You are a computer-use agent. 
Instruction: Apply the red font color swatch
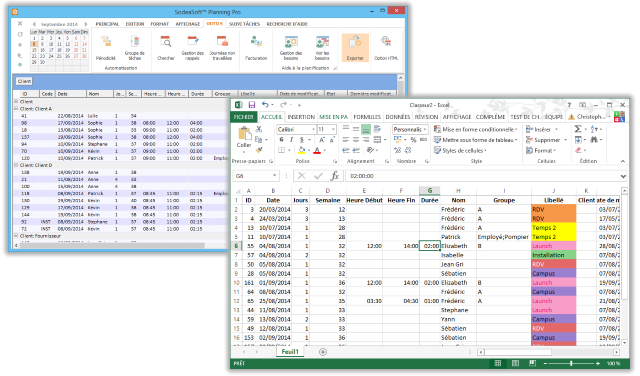point(317,150)
